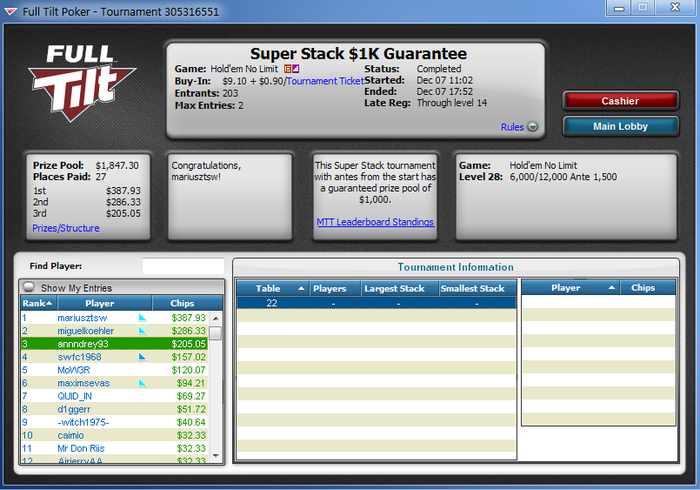Image resolution: width=700 pixels, height=490 pixels.
Task: Sort table roster by Player column
Action: click(570, 288)
